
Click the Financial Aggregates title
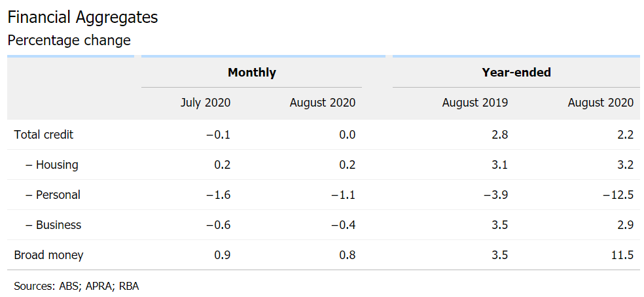82,17
